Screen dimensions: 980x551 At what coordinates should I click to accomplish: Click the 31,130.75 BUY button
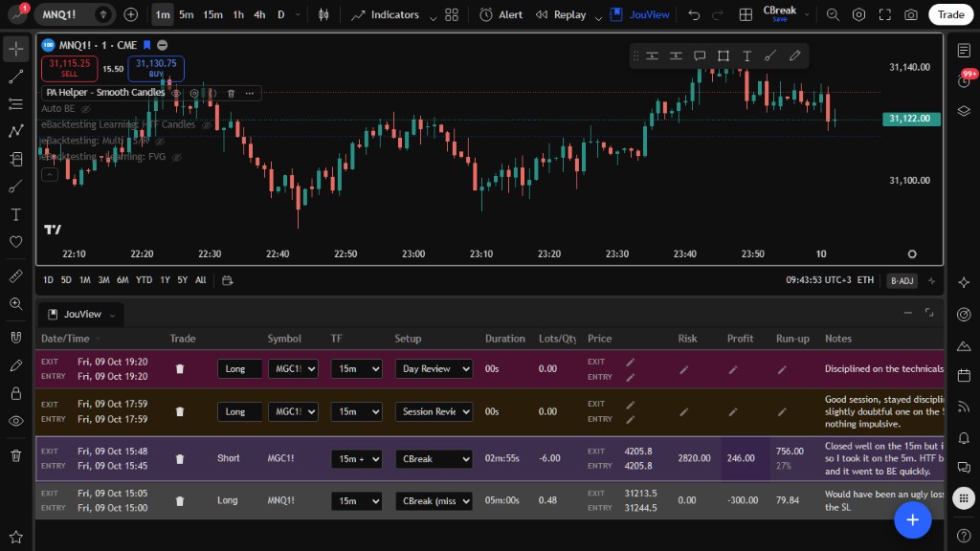click(x=156, y=68)
